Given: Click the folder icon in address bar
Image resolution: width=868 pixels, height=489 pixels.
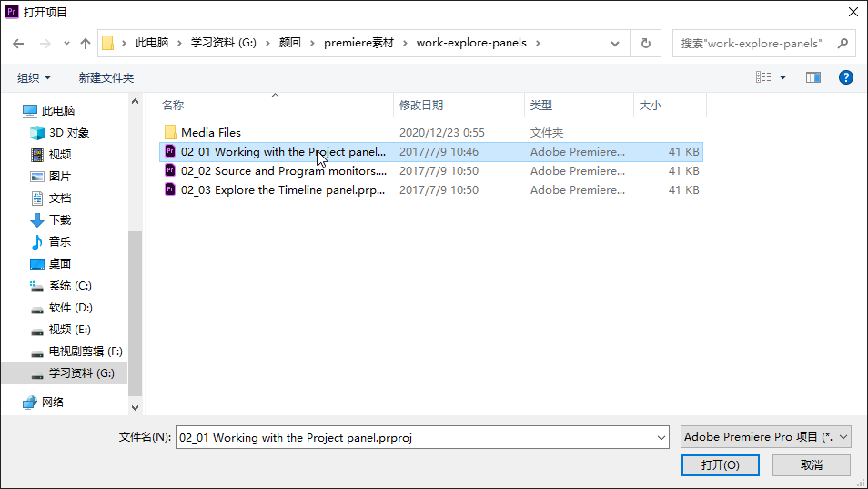Looking at the screenshot, I should (108, 43).
